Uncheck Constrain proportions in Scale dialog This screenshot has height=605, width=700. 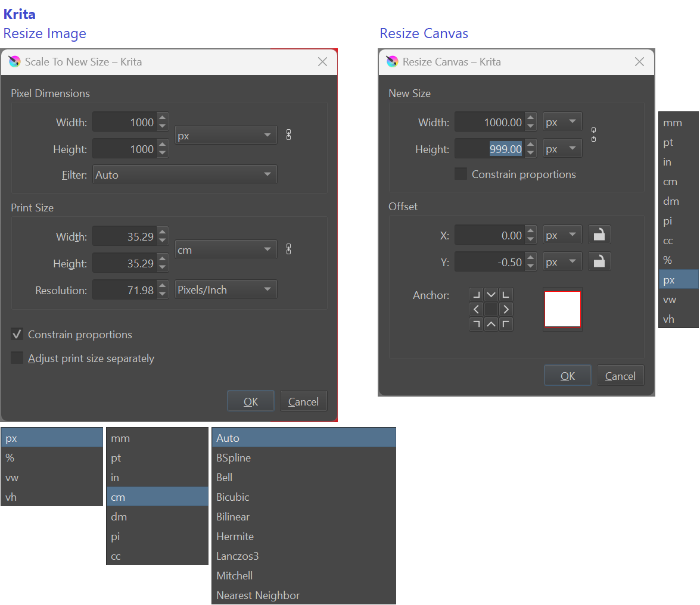[x=17, y=334]
